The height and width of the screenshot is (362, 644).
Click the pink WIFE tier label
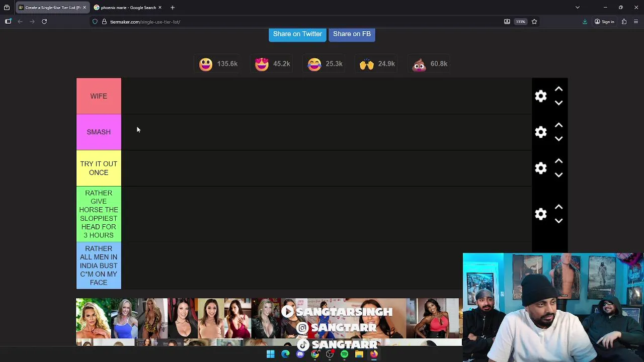(x=99, y=96)
